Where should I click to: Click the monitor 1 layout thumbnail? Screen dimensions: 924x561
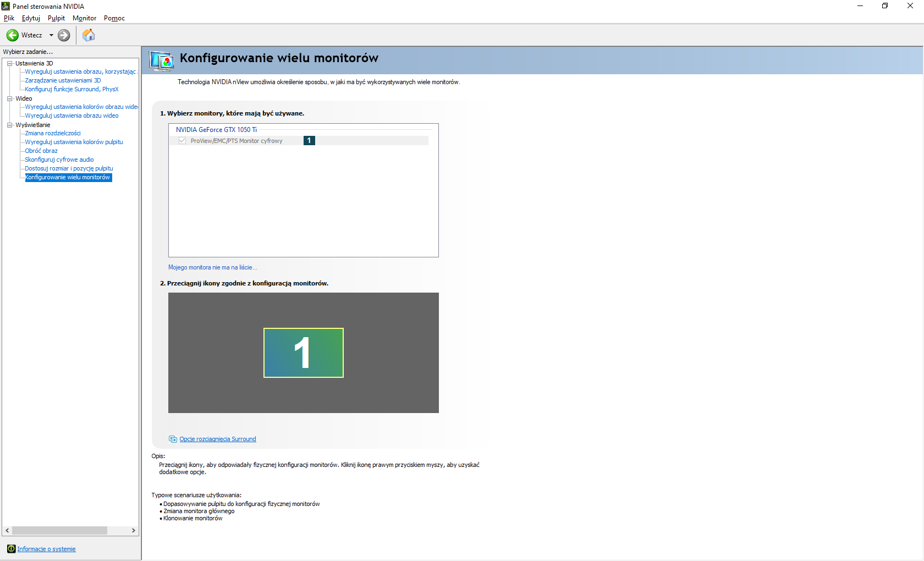coord(304,353)
